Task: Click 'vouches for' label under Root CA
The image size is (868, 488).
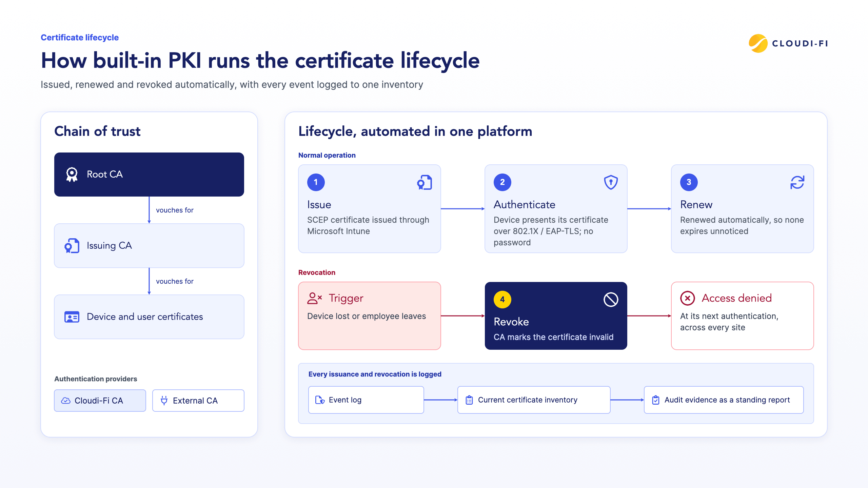Action: coord(175,210)
